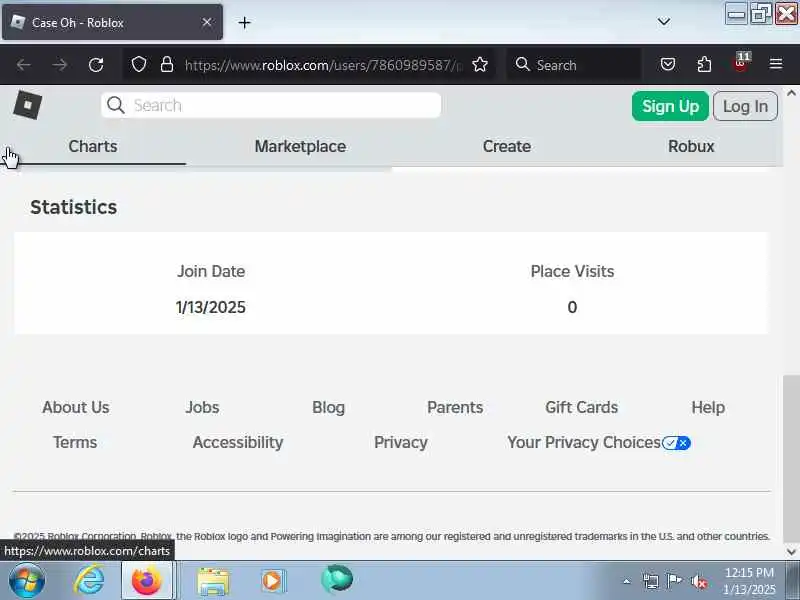Viewport: 800px width, 600px height.
Task: Click the Statistics heading
Action: 73,207
